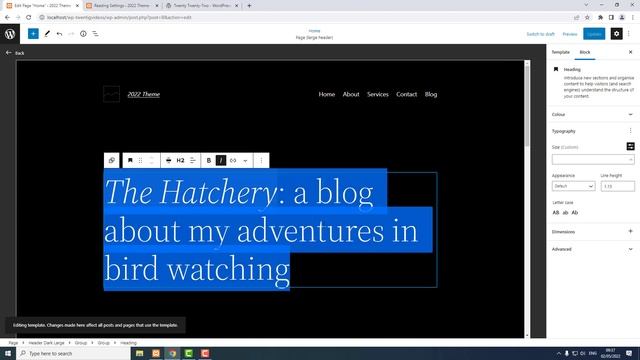Switch to the Reading Settings browser tab
This screenshot has height=360, width=640.
pyautogui.click(x=122, y=6)
